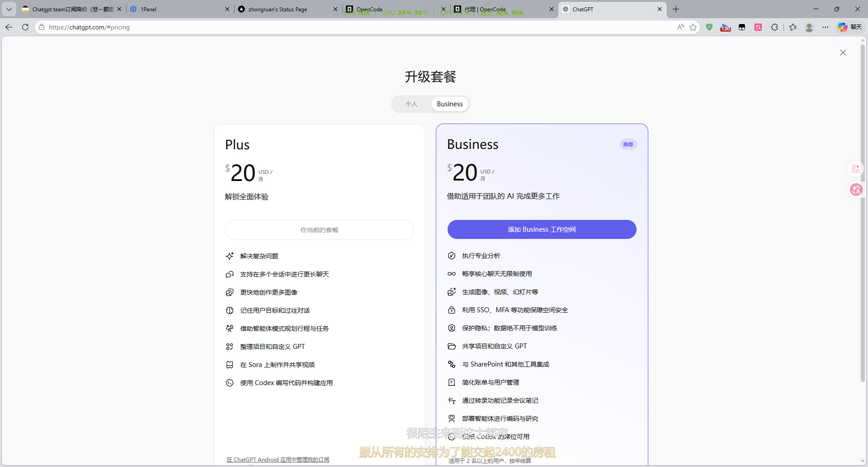Click the grid floating sidebar icon
This screenshot has height=467, width=868.
tap(856, 169)
